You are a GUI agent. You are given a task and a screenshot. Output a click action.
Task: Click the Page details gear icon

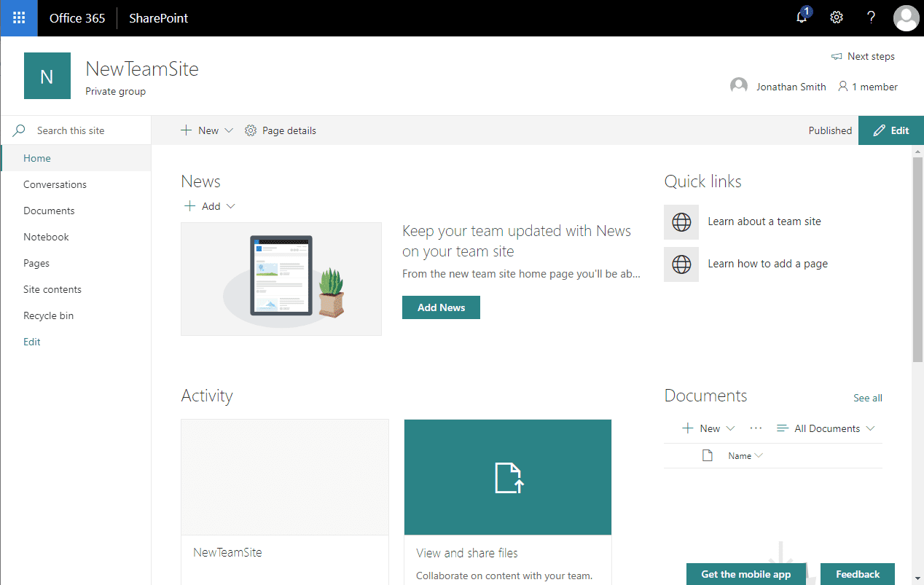click(x=251, y=130)
